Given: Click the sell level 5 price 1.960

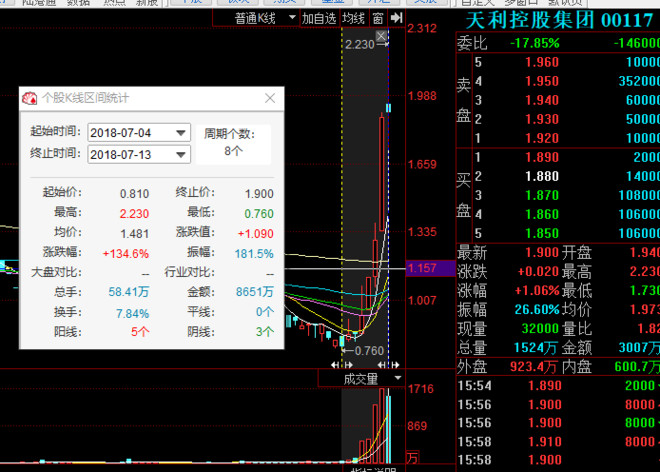Looking at the screenshot, I should pyautogui.click(x=542, y=62).
